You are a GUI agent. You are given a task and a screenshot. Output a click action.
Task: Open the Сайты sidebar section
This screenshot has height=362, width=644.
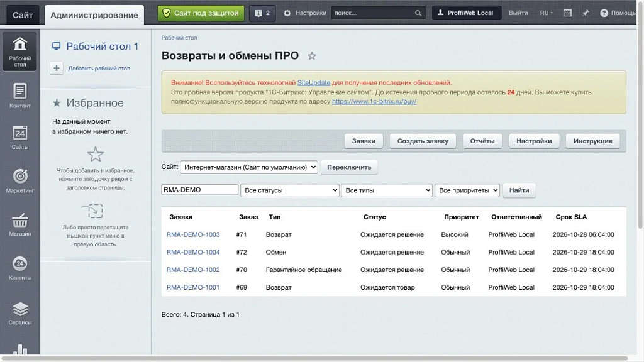[x=19, y=138]
